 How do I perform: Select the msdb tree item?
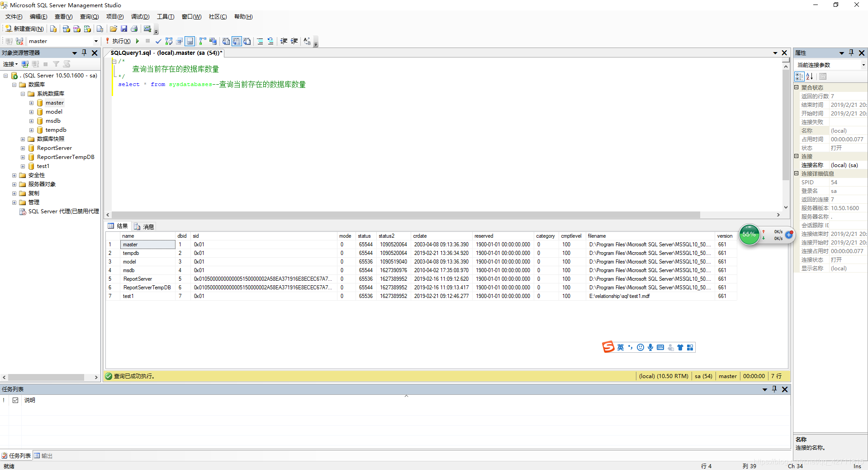tap(53, 121)
